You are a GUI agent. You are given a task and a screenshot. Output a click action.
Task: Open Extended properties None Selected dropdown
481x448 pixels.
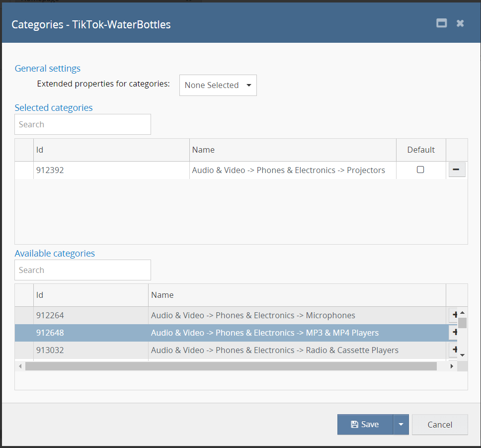tap(218, 85)
